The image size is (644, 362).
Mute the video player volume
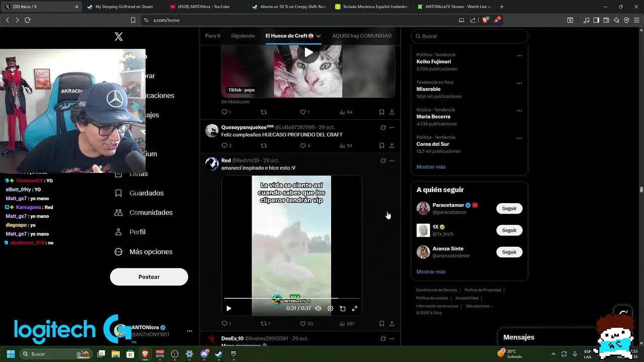318,309
